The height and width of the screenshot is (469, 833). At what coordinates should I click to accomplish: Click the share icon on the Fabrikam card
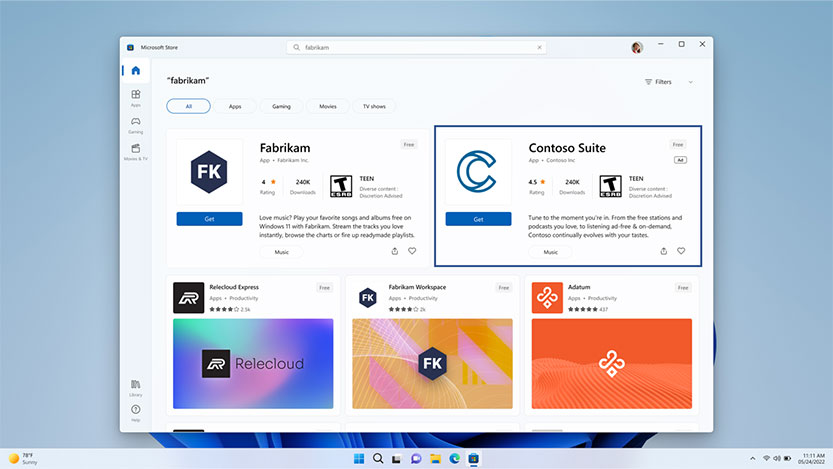point(394,252)
